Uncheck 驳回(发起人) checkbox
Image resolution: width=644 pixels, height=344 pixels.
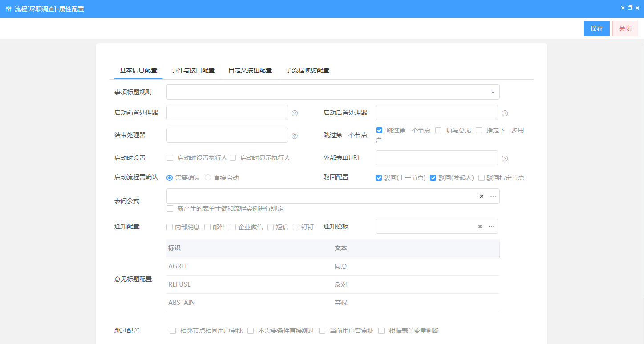point(433,178)
